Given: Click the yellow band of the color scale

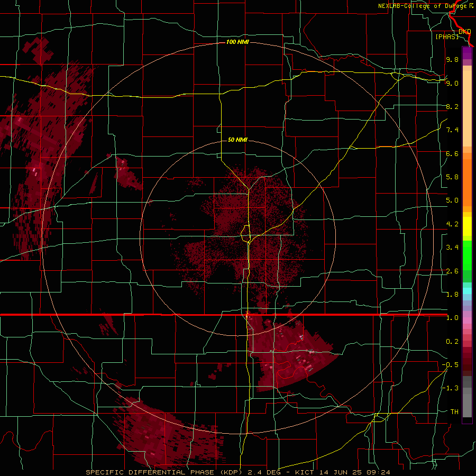Looking at the screenshot, I should pyautogui.click(x=467, y=226).
